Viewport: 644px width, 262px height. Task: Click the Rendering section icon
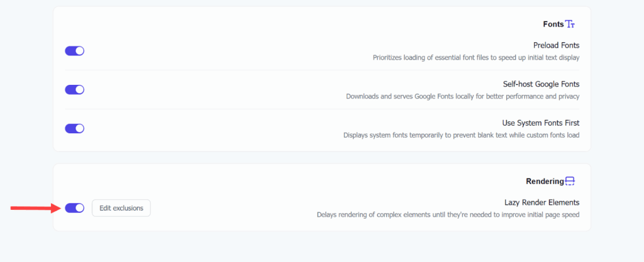pyautogui.click(x=570, y=182)
